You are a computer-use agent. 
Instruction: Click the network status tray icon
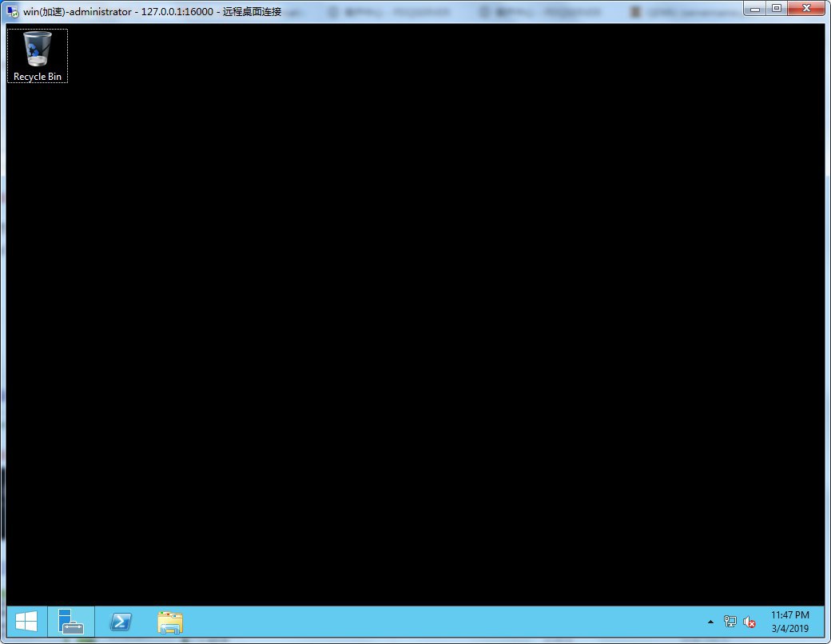730,622
